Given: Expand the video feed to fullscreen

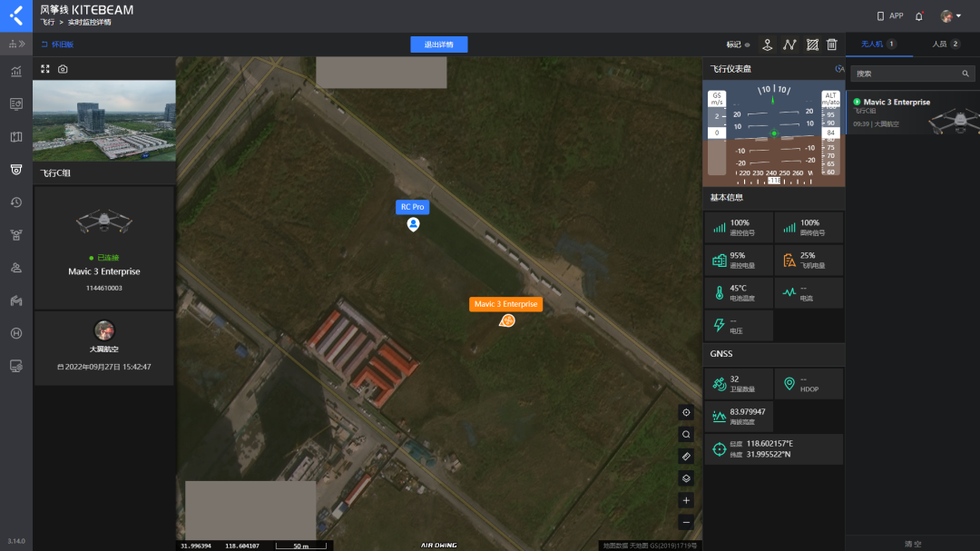Looking at the screenshot, I should coord(45,69).
